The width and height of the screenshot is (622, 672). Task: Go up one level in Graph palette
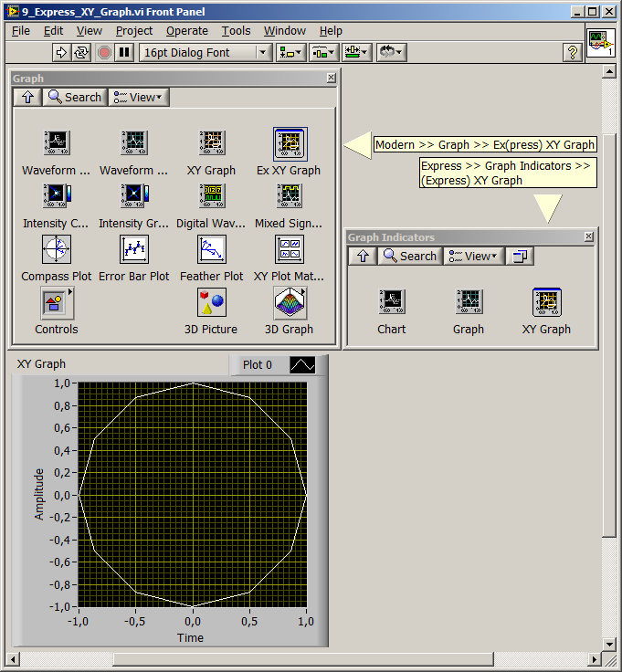click(28, 98)
